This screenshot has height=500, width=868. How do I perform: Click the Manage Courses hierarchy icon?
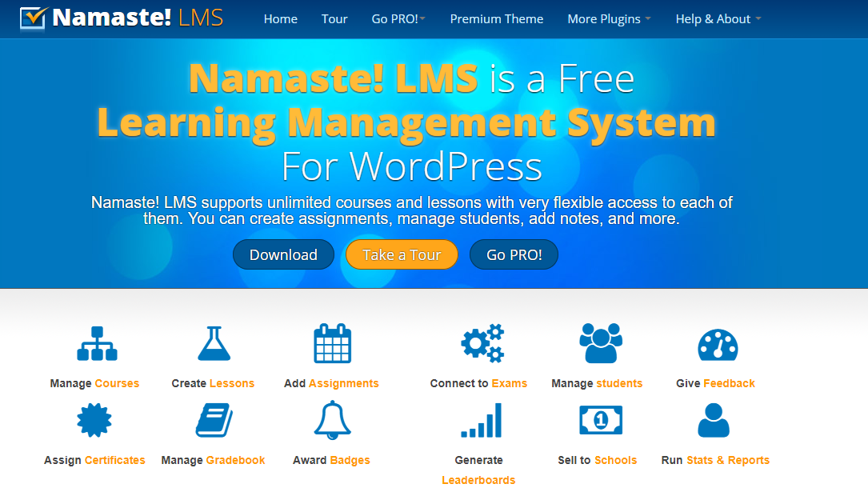tap(96, 342)
